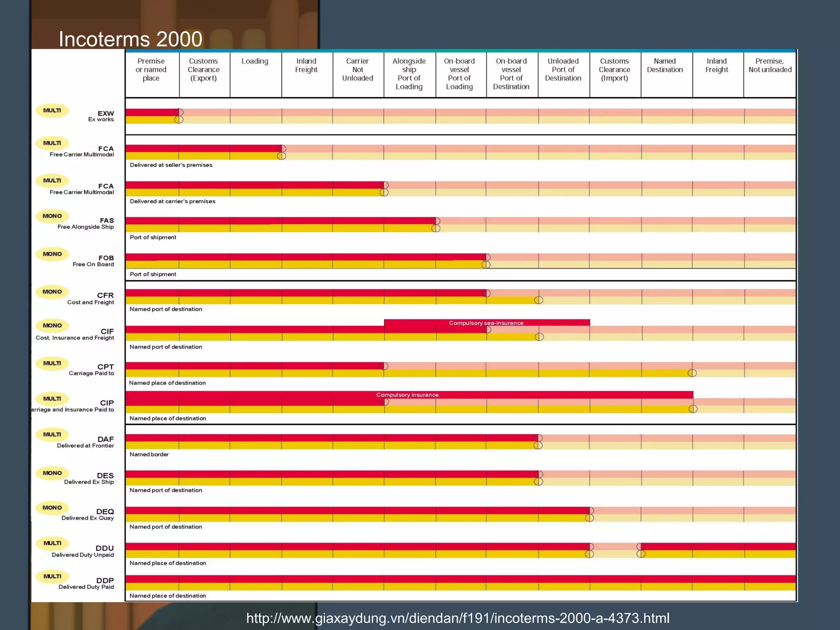Select the 'Alongside ship Port of Loading' header
840x630 pixels.
point(409,74)
